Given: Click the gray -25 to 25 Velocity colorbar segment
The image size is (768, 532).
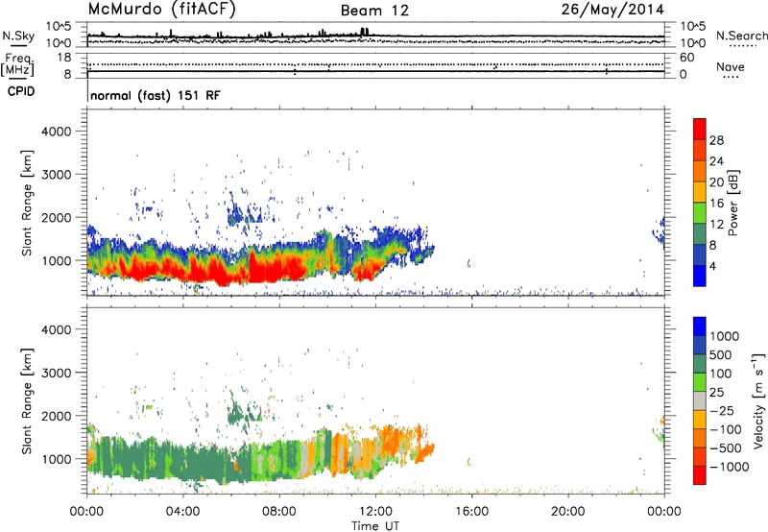Looking at the screenshot, I should 700,400.
